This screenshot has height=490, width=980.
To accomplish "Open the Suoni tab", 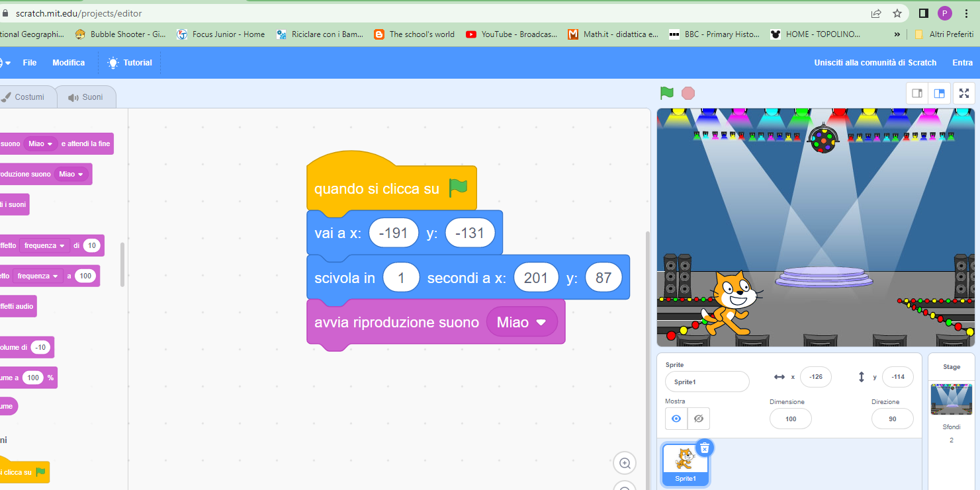I will point(86,97).
